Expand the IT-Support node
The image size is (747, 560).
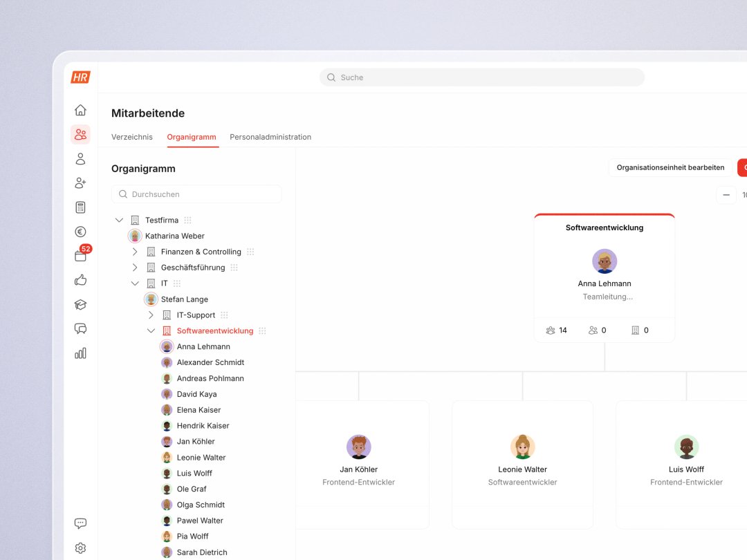(x=151, y=315)
